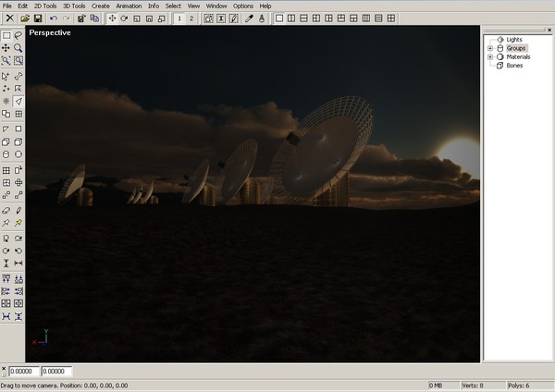Choose the two horizontal panes viewport layout
555x392 pixels.
(x=303, y=18)
